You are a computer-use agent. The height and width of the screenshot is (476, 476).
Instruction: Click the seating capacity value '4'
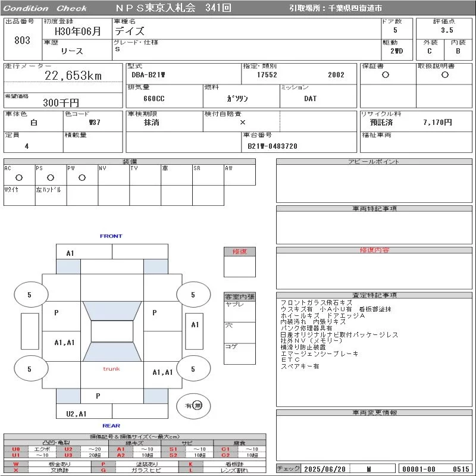click(x=27, y=146)
